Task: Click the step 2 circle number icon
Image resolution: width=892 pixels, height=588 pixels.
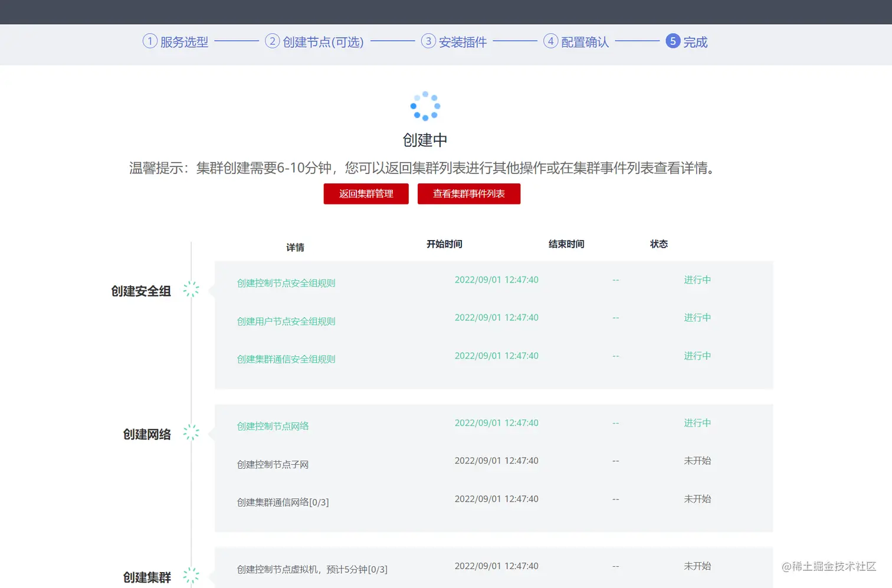Action: pyautogui.click(x=272, y=41)
